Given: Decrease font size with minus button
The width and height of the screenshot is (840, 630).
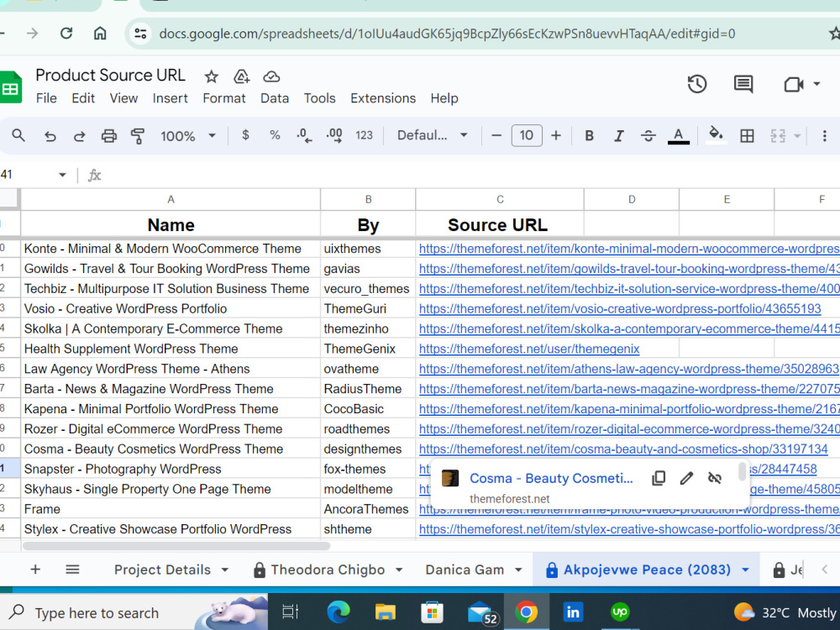Looking at the screenshot, I should [496, 135].
